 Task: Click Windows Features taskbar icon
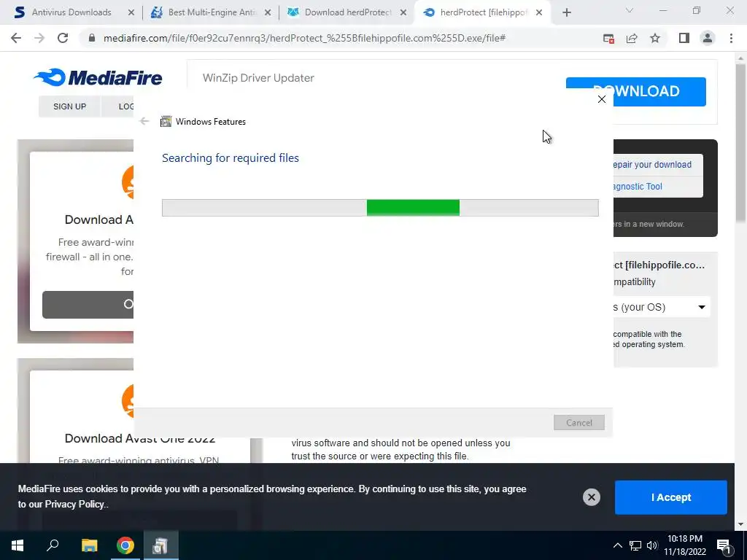click(x=160, y=545)
